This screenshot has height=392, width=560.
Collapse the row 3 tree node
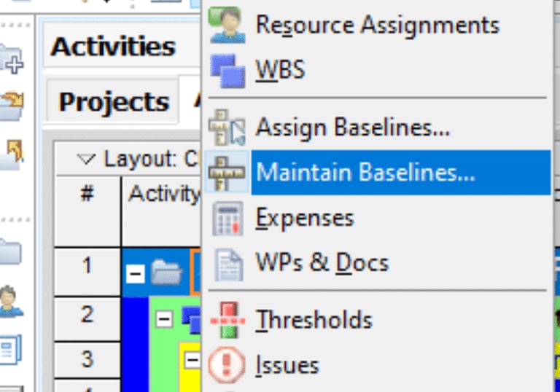point(191,360)
